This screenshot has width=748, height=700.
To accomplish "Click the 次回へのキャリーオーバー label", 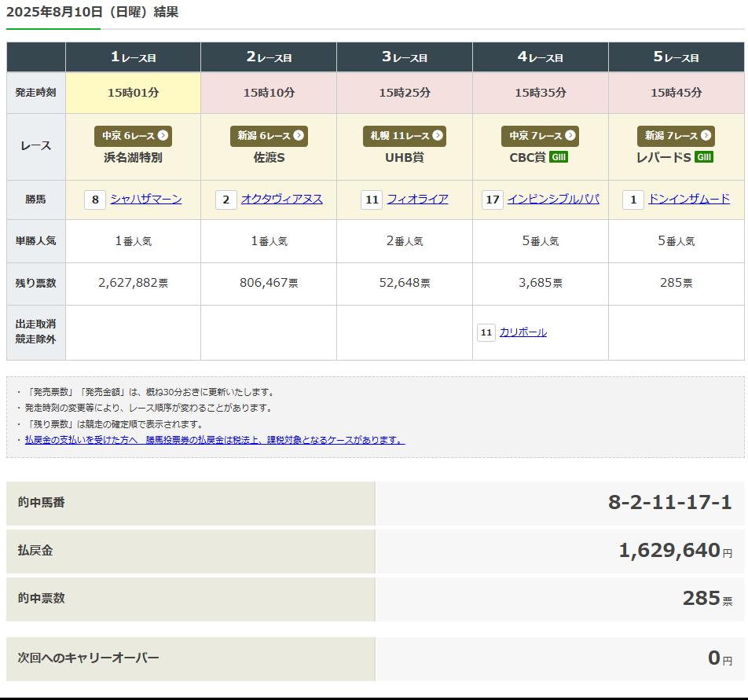I will (88, 658).
